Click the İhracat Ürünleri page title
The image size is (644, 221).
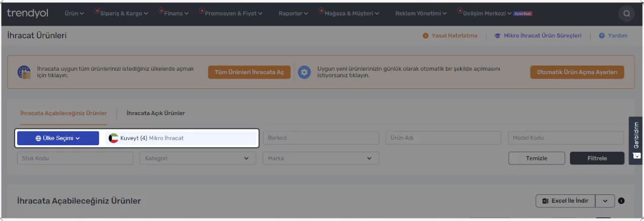37,36
